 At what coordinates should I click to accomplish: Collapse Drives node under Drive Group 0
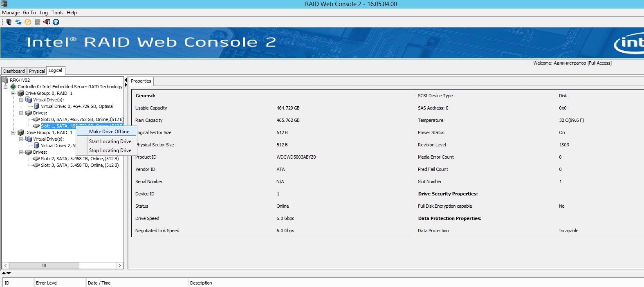tap(21, 113)
